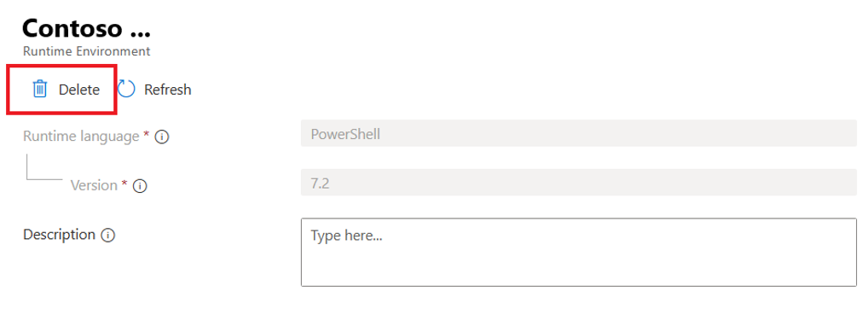
Task: Focus the Description text area
Action: [x=578, y=252]
